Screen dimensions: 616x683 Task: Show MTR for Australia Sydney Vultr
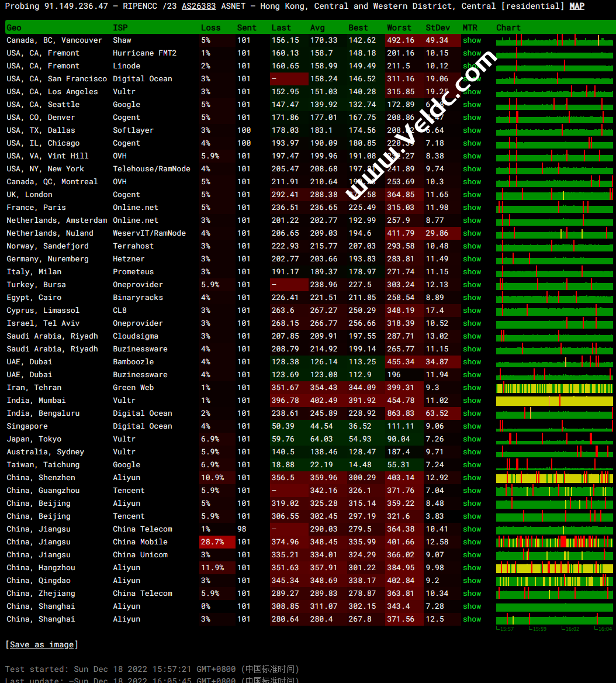click(x=472, y=452)
